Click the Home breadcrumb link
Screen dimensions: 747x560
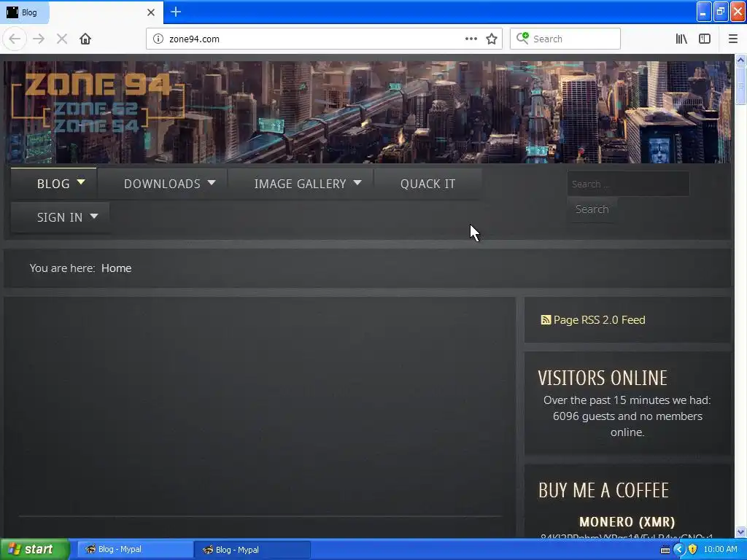coord(116,268)
